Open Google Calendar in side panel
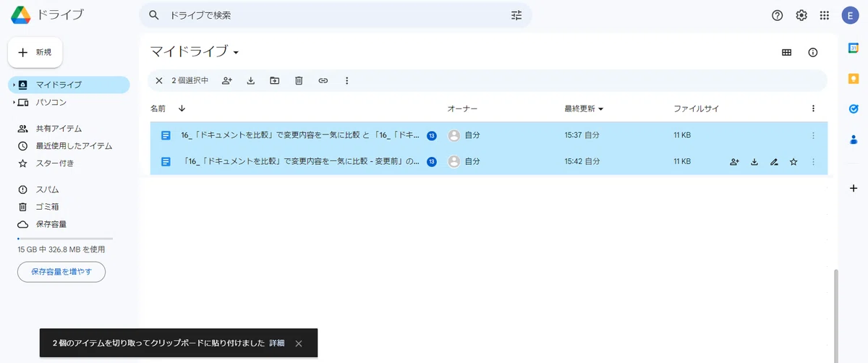 [x=853, y=48]
